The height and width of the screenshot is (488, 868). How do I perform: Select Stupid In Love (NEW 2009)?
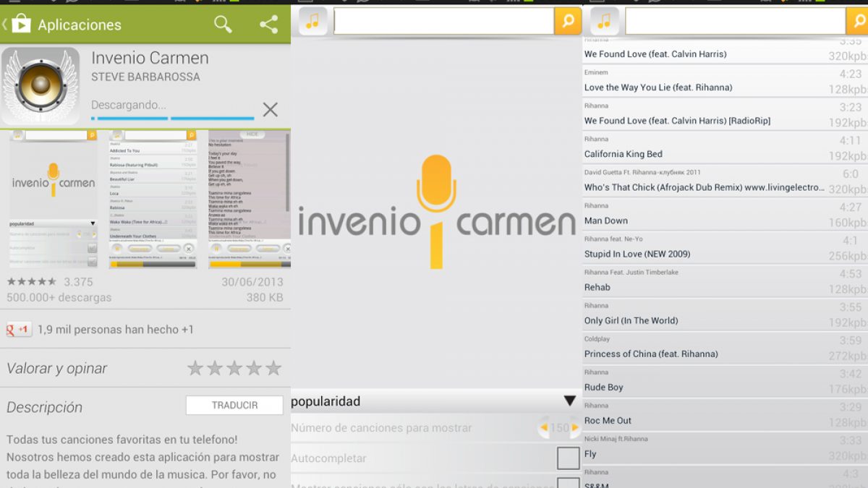point(725,247)
